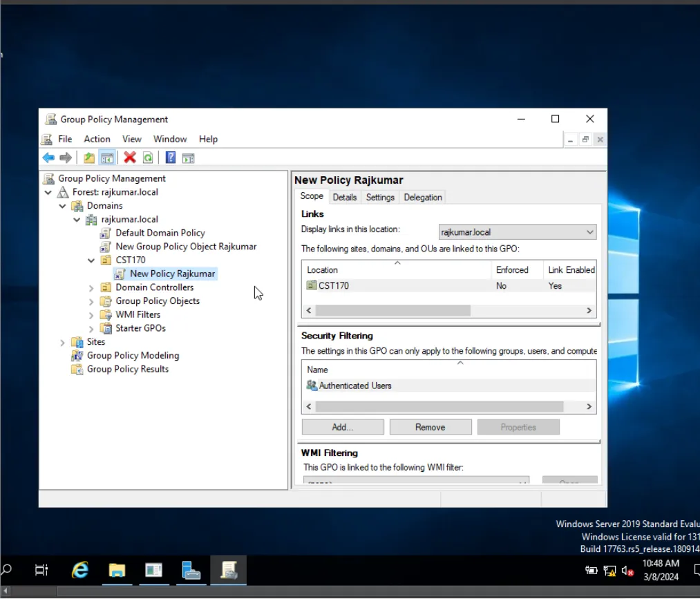Select Authenticated Users in Security Filtering list
700x599 pixels.
pyautogui.click(x=448, y=386)
